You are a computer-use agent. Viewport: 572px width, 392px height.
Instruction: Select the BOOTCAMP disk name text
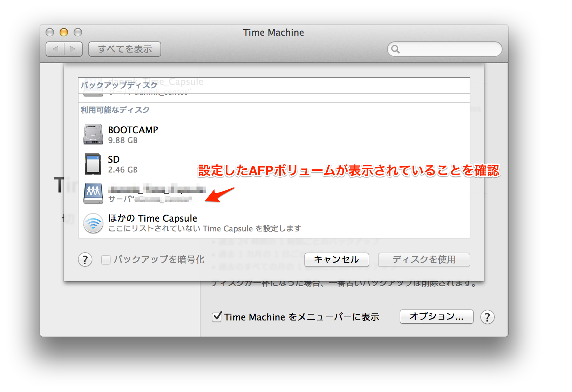pos(133,130)
